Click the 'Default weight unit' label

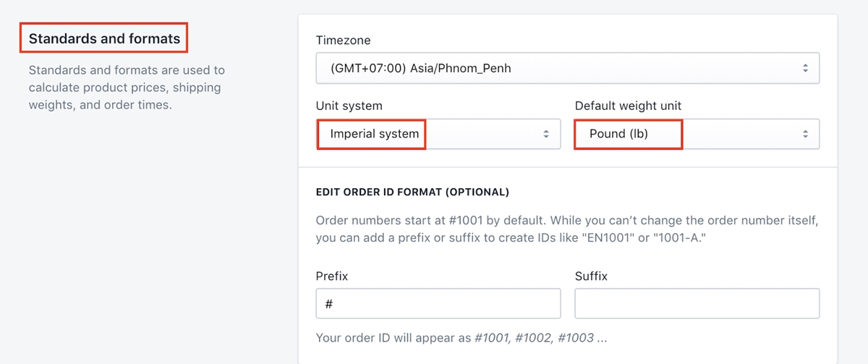(x=628, y=106)
